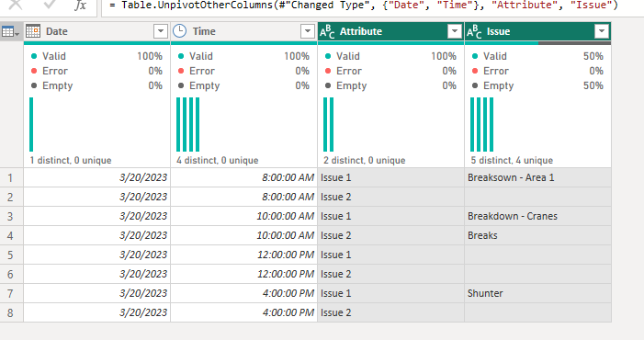Click the Attribute cell 'Issue 1' in row 5

pyautogui.click(x=391, y=255)
